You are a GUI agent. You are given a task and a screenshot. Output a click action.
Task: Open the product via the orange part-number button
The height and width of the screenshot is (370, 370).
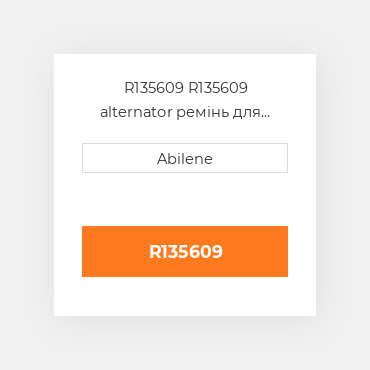(185, 251)
